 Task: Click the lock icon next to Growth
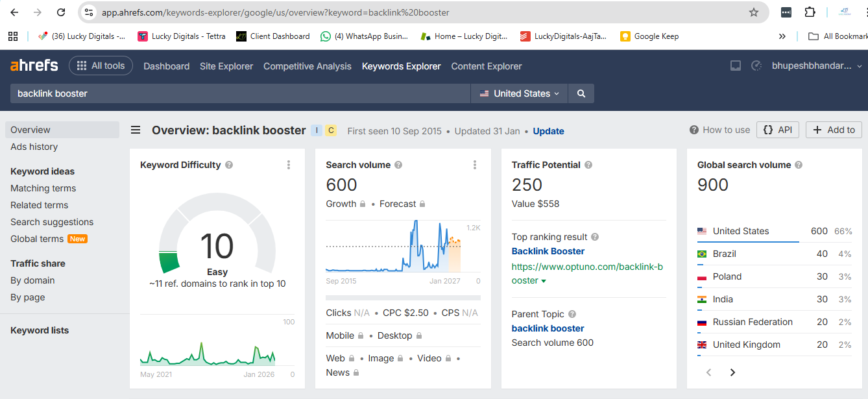363,204
